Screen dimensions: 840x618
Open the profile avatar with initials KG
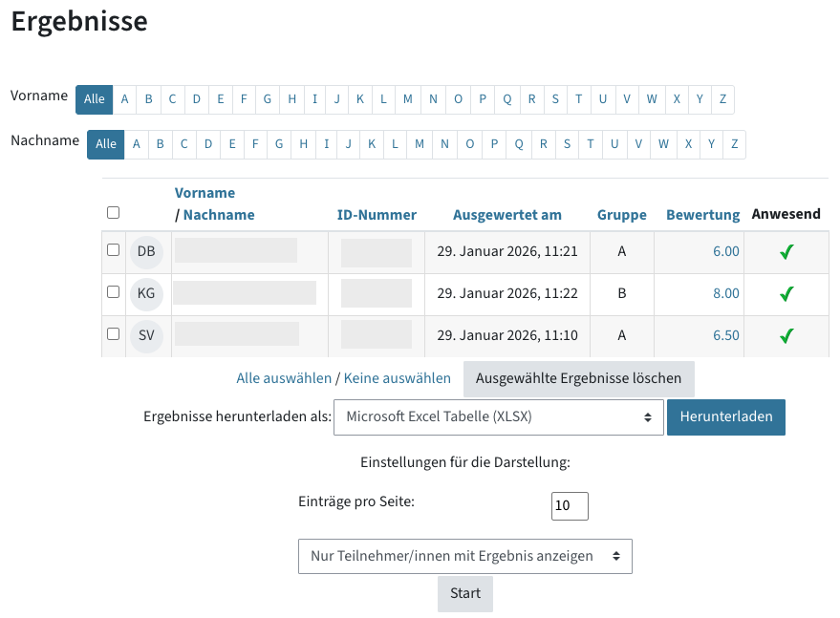coord(146,293)
